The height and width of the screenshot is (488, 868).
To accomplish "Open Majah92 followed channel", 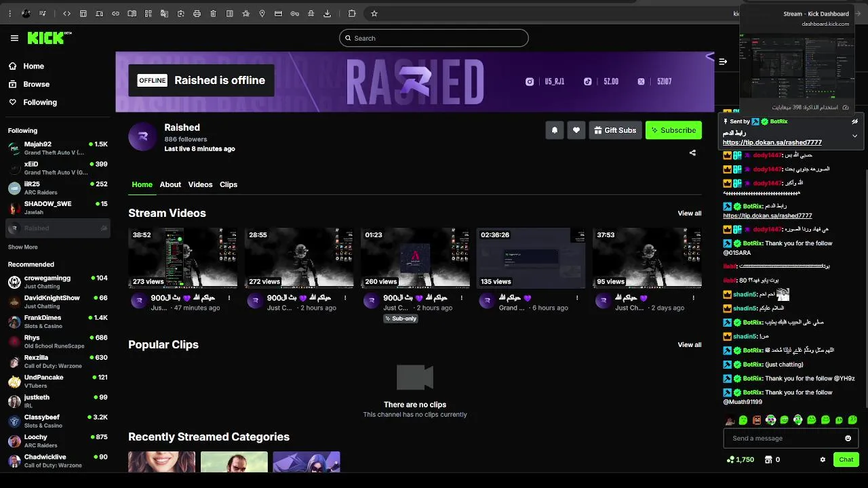I will pyautogui.click(x=58, y=148).
